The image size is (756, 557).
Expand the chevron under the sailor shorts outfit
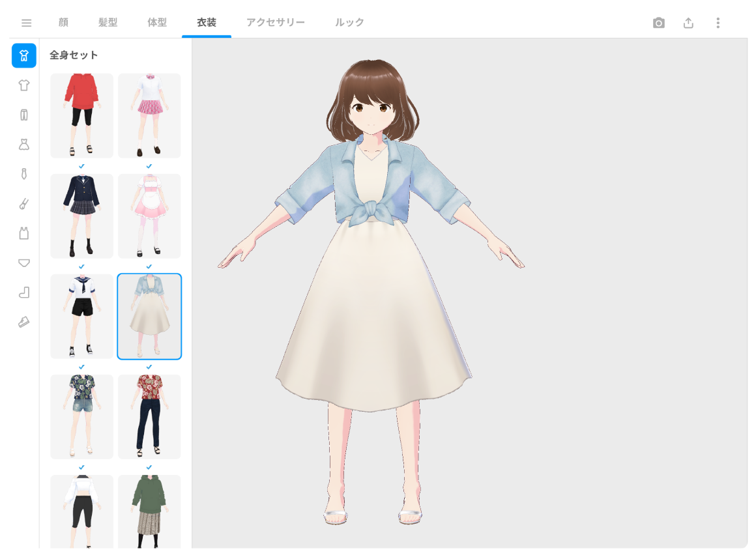tap(82, 367)
